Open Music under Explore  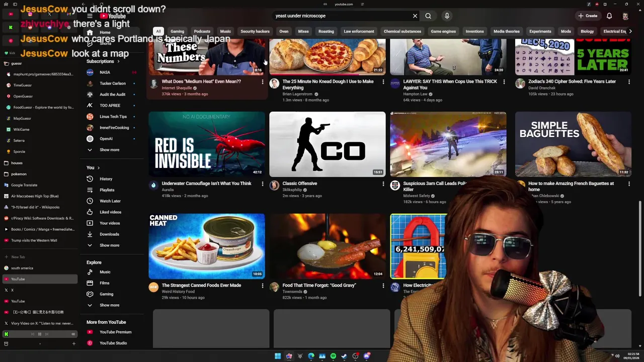pyautogui.click(x=105, y=272)
